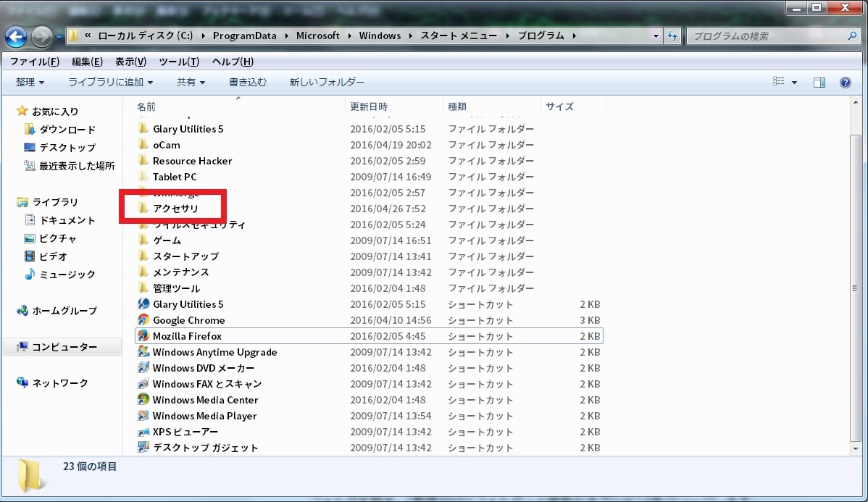Click the ミュージック note icon
Image resolution: width=868 pixels, height=502 pixels.
(30, 274)
